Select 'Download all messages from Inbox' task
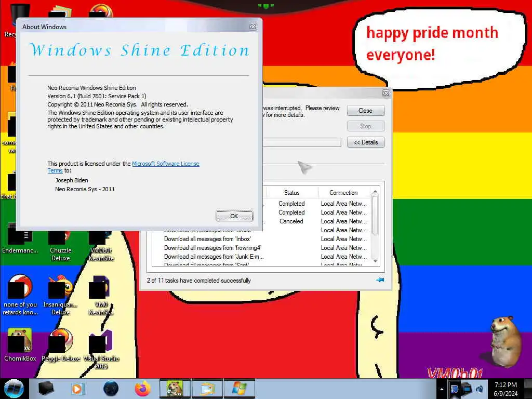 pos(207,239)
